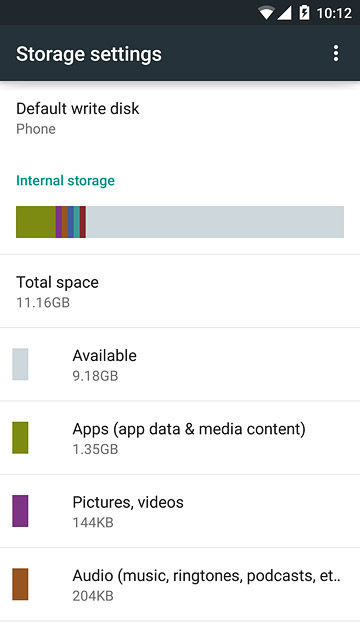Open the Available storage entry
The width and height of the screenshot is (360, 640).
pyautogui.click(x=180, y=364)
